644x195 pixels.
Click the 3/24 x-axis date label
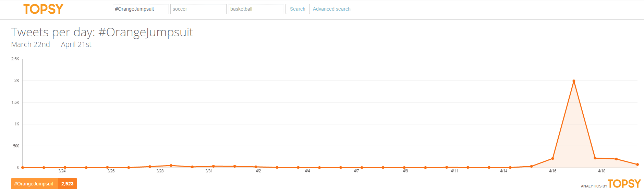pyautogui.click(x=62, y=171)
